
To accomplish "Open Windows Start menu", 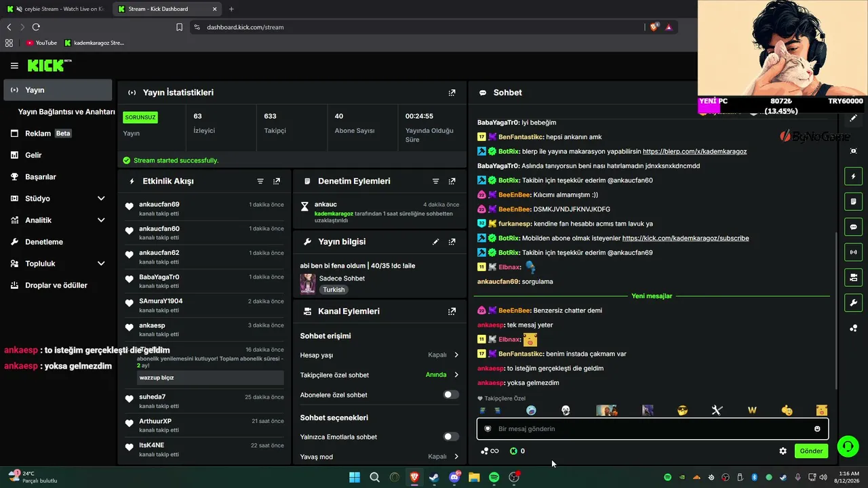I will [x=355, y=477].
